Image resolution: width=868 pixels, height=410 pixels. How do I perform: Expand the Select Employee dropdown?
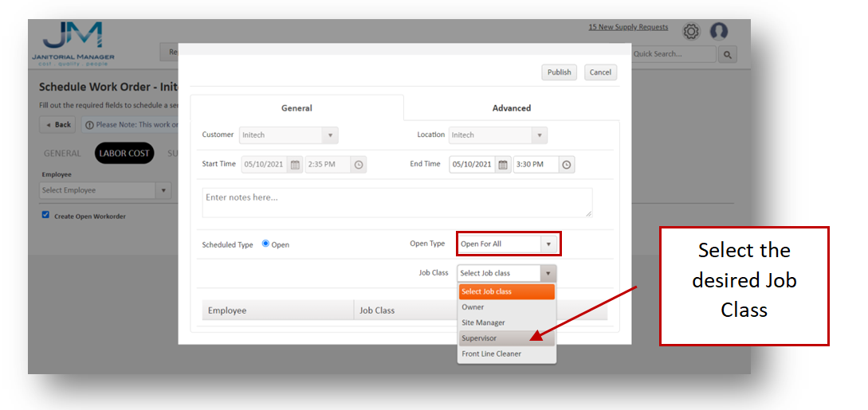coord(163,190)
